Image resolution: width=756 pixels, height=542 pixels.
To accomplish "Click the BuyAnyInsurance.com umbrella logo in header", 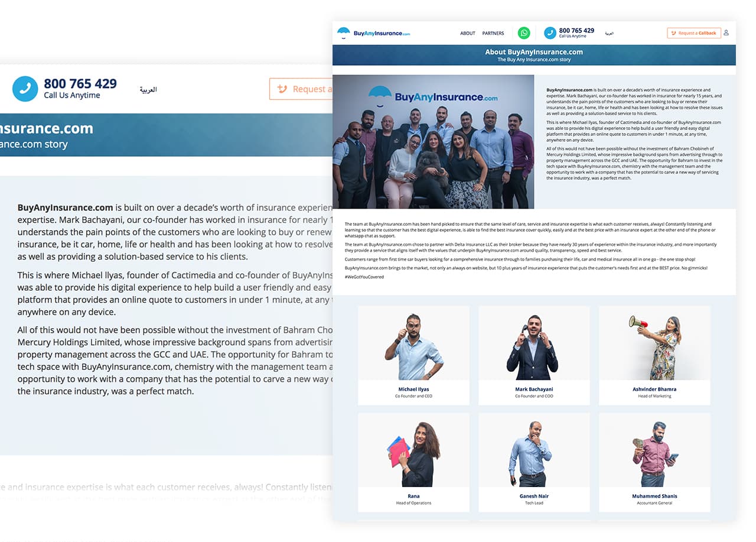I will (373, 33).
